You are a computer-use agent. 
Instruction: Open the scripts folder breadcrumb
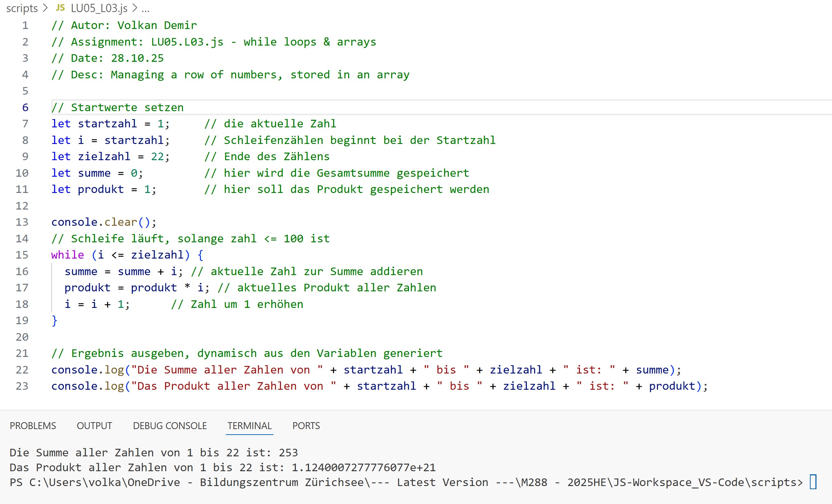pyautogui.click(x=22, y=8)
